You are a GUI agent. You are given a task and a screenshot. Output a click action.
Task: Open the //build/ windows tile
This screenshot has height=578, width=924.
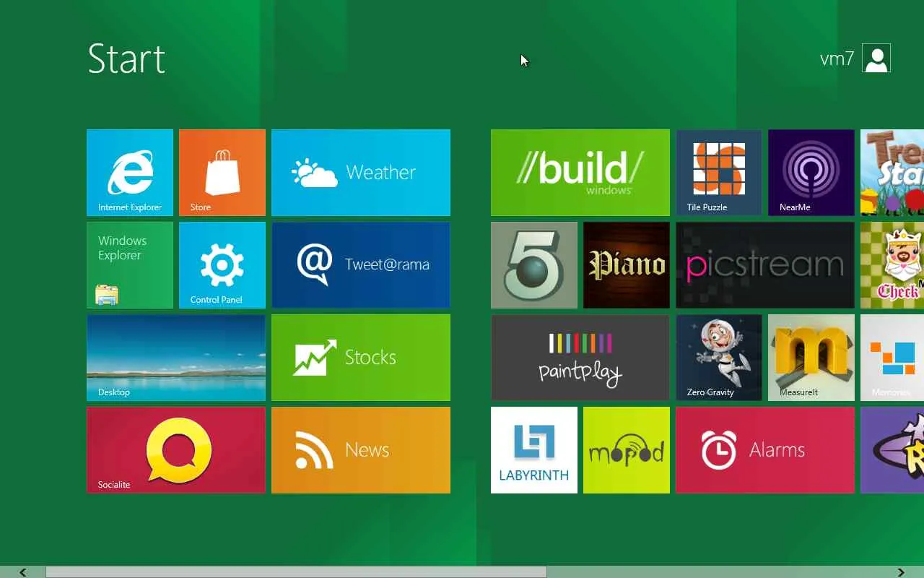(x=580, y=173)
